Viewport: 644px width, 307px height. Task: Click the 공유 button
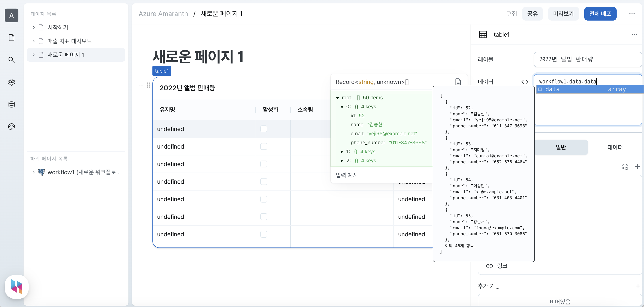point(532,14)
